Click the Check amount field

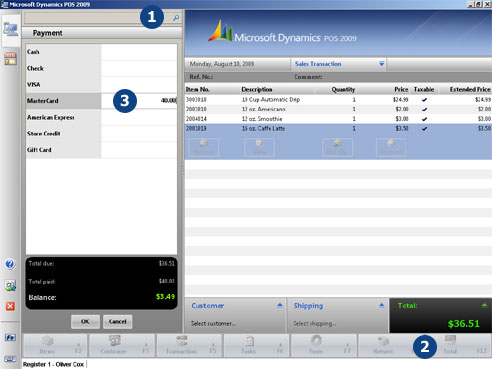pyautogui.click(x=139, y=68)
